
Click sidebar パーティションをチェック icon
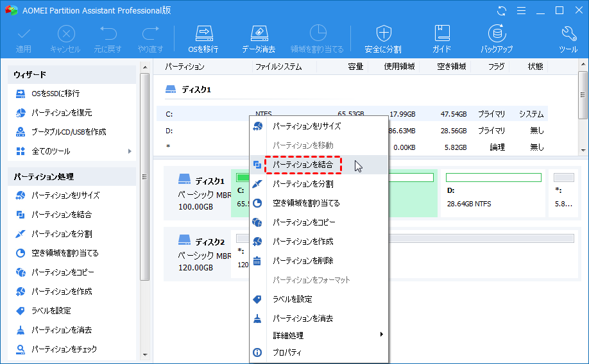21,349
